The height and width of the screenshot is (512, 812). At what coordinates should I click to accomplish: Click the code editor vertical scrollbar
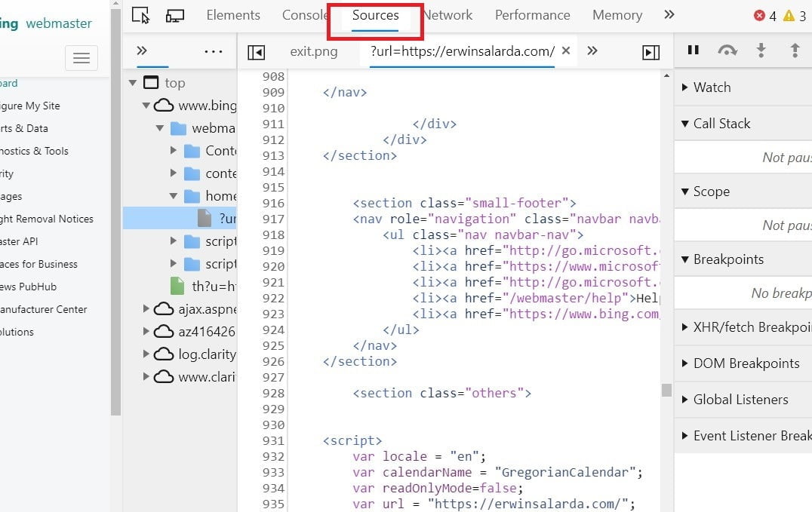(666, 390)
